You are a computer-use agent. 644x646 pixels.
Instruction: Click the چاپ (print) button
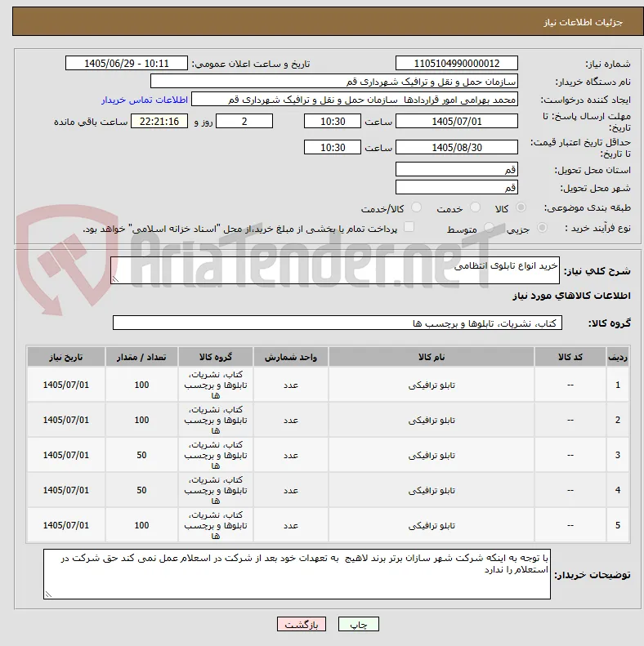(x=358, y=625)
